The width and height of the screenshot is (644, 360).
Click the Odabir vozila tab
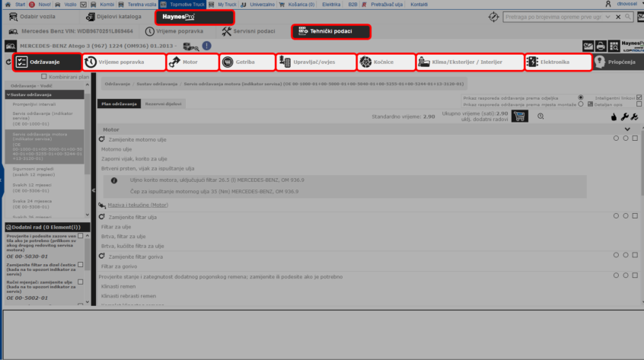point(33,17)
